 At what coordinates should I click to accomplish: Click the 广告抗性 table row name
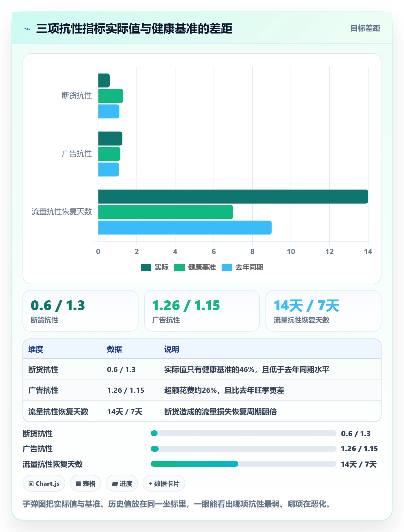pyautogui.click(x=43, y=390)
